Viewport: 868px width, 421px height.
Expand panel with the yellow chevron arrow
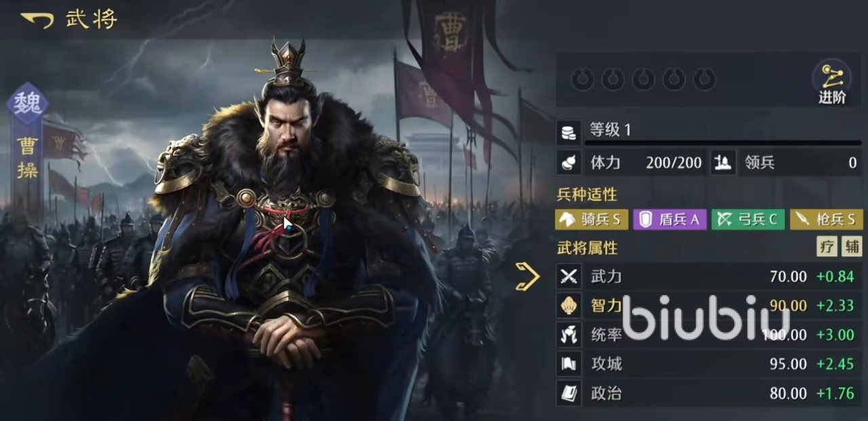pos(528,277)
